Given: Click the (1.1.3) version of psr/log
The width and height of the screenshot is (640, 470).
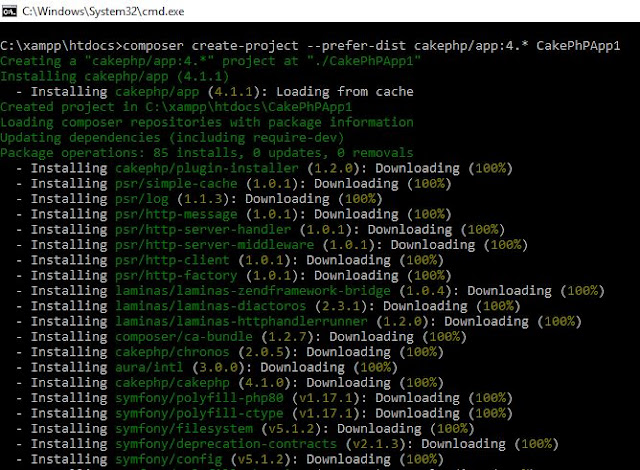Looking at the screenshot, I should (x=203, y=199).
